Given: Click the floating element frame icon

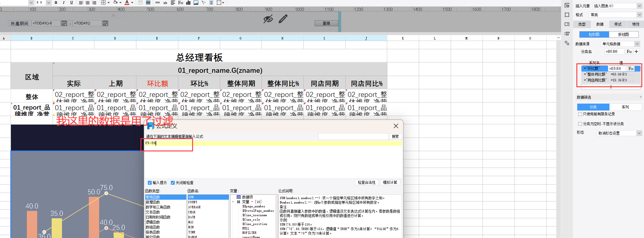Looking at the screenshot, I should pos(219,3).
